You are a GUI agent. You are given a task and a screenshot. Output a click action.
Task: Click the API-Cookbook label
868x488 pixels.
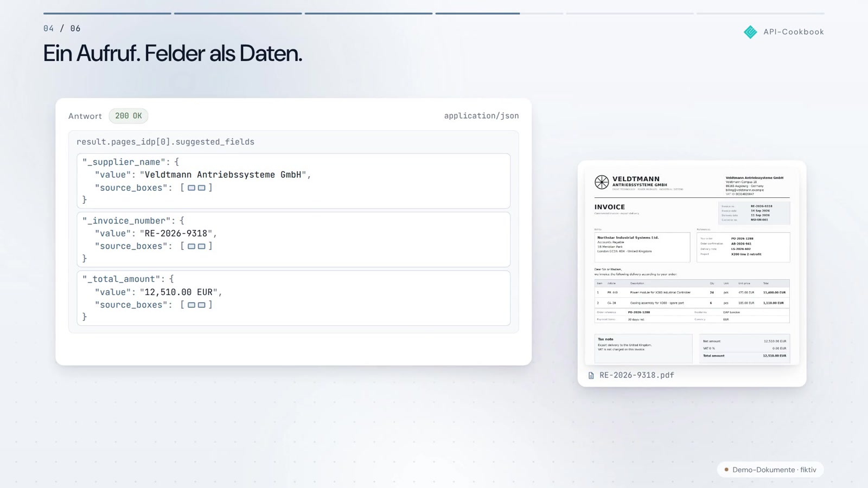[794, 32]
